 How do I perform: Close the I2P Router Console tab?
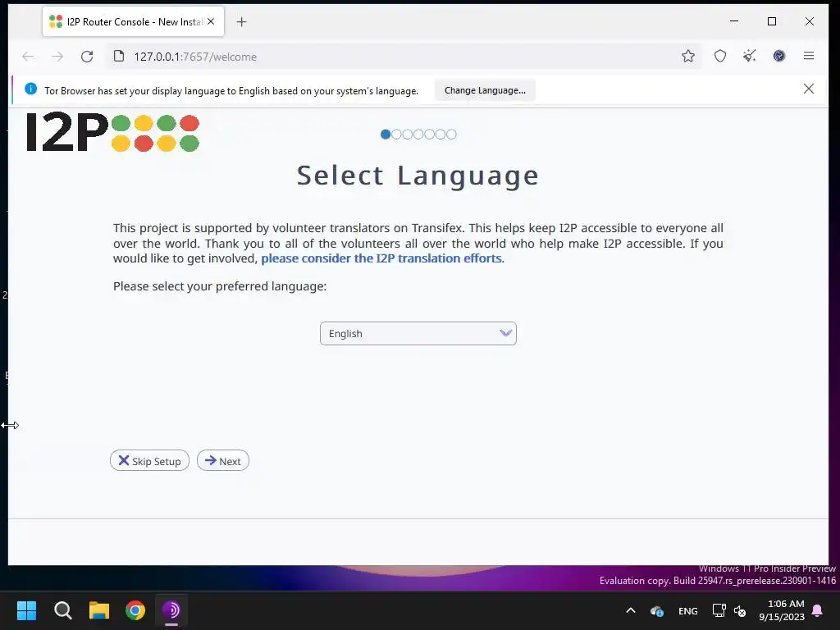211,21
